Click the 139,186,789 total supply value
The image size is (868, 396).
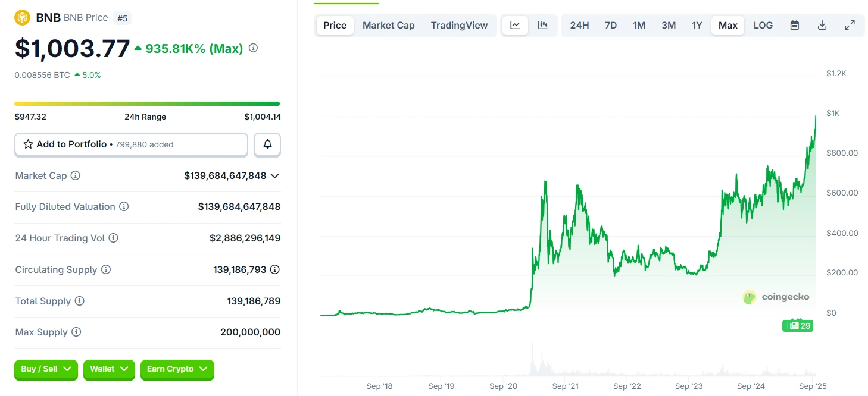point(254,301)
